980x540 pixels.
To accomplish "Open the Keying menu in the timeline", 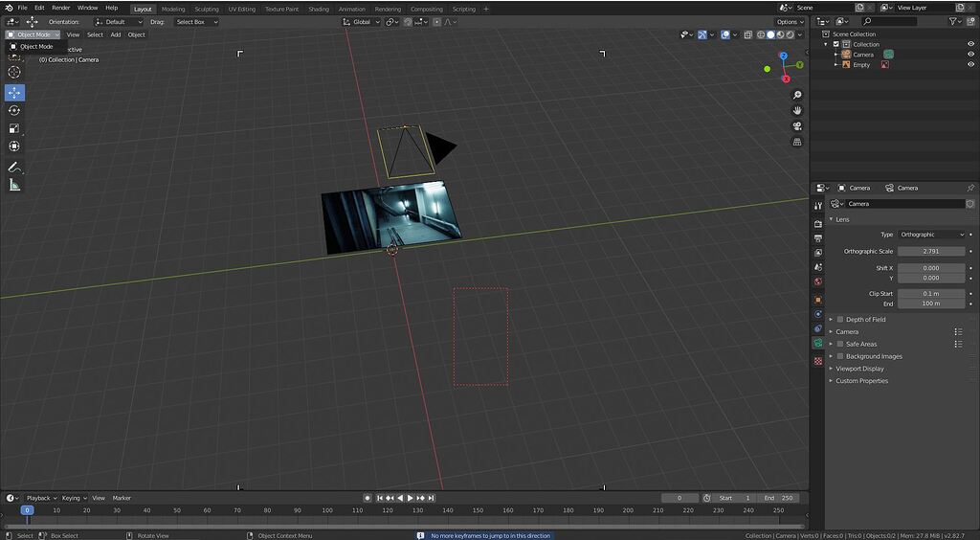I will point(74,498).
